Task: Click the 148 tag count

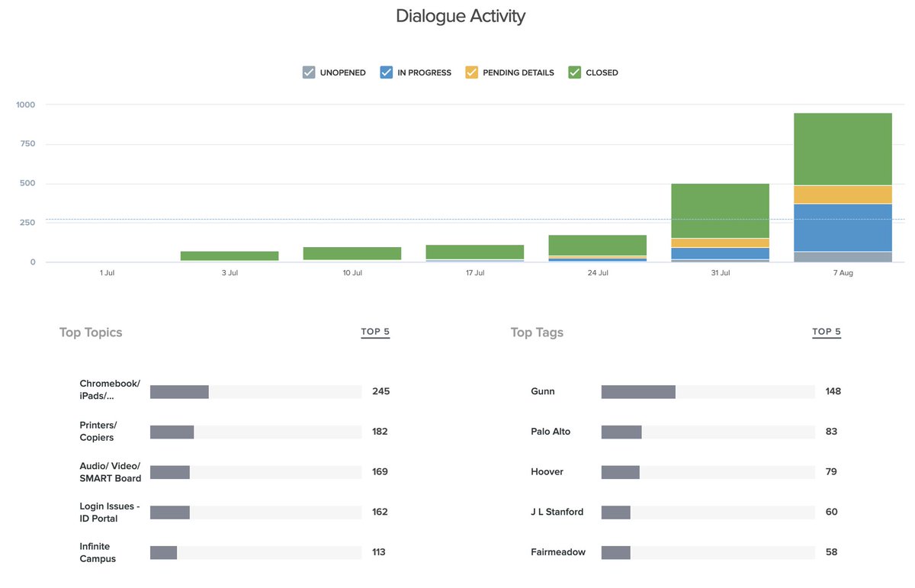Action: coord(833,391)
